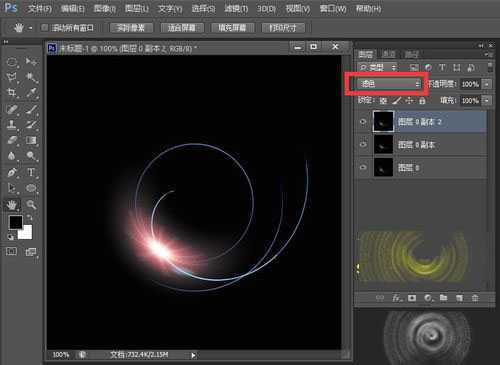This screenshot has height=365, width=500.
Task: Expand the opacity 100% arrow
Action: pyautogui.click(x=487, y=84)
